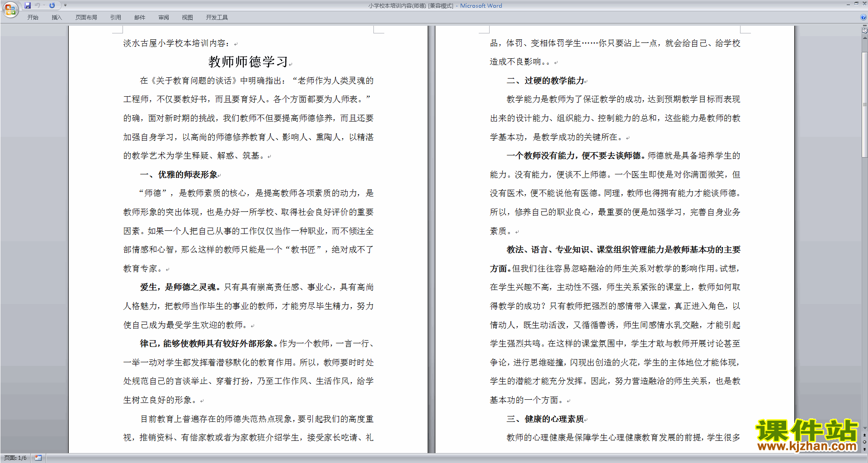Minimize the Word window
This screenshot has height=463, width=868.
click(x=848, y=4)
